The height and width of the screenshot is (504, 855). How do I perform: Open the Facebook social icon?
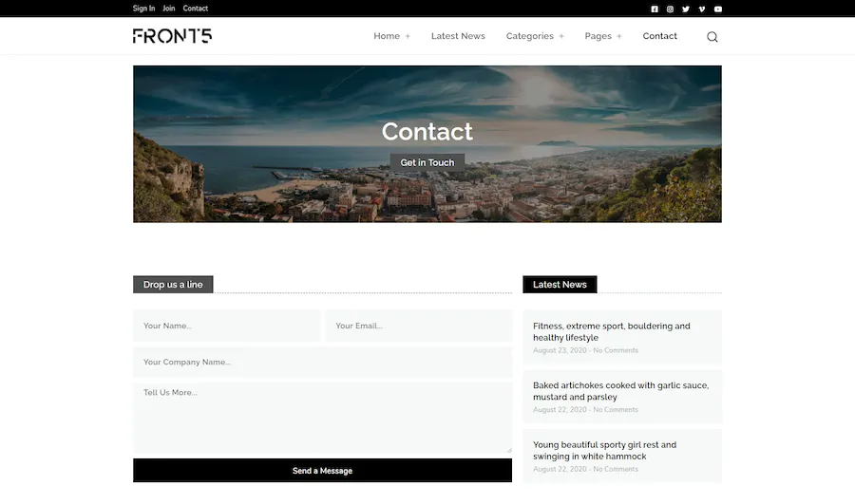pyautogui.click(x=655, y=9)
